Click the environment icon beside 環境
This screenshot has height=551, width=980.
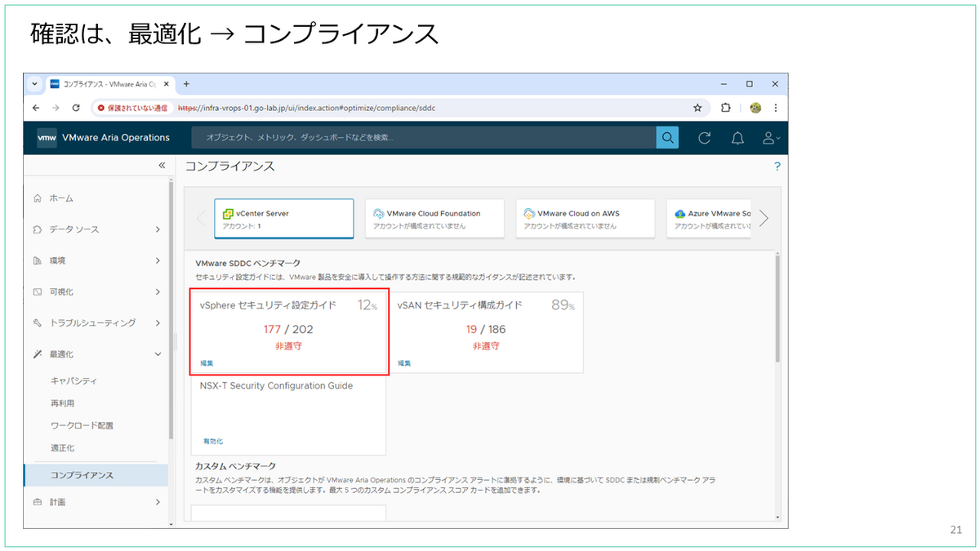(x=37, y=260)
